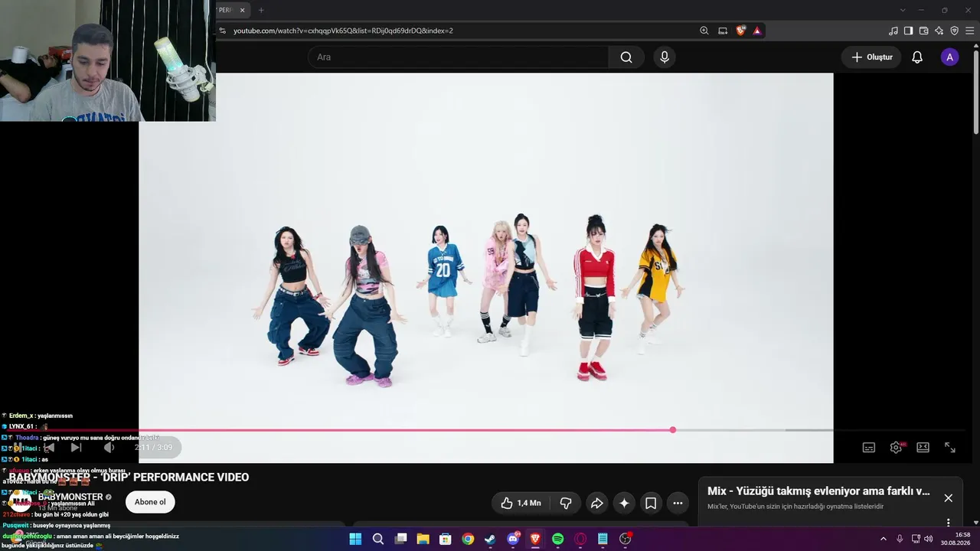980x551 pixels.
Task: Open browser zoom magnifier in address bar
Action: pos(704,31)
